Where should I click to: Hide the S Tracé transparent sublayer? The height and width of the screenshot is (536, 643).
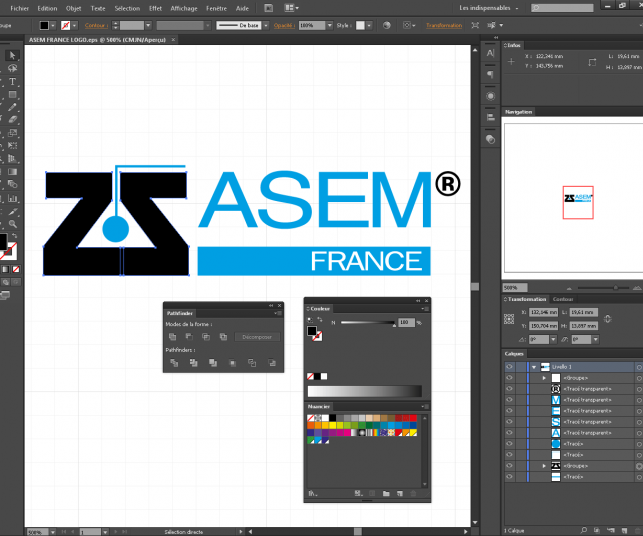pyautogui.click(x=509, y=422)
